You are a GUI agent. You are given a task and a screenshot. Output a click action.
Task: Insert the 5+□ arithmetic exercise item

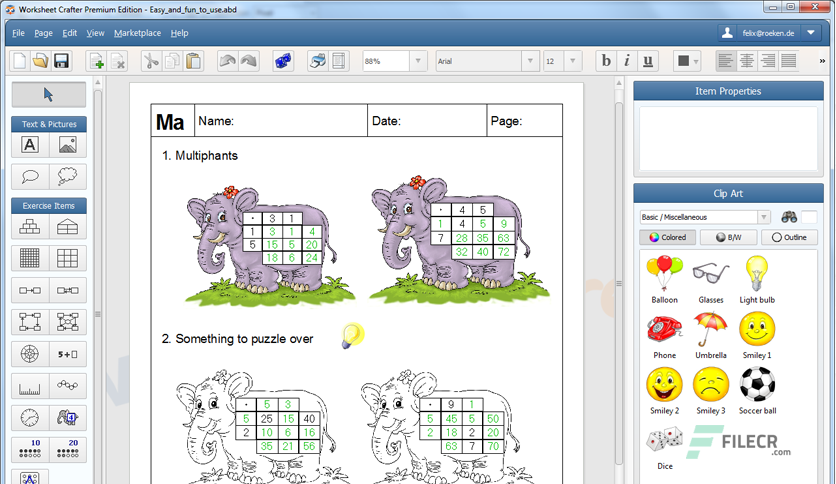(68, 354)
